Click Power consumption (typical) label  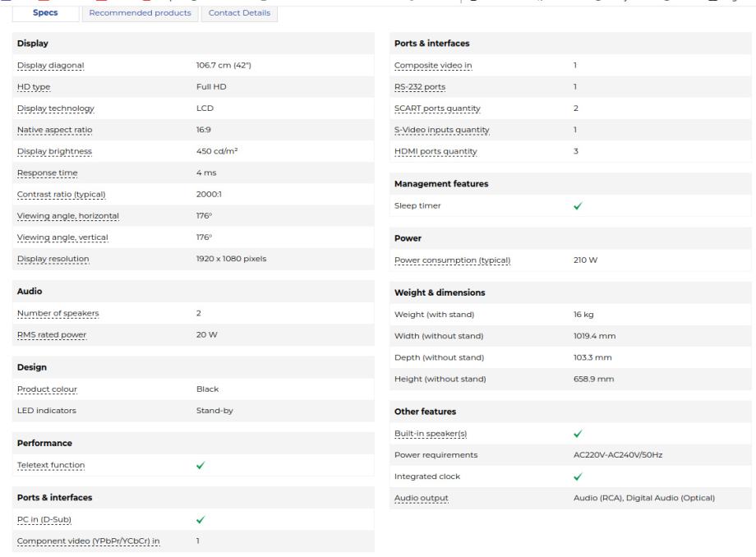pos(452,260)
